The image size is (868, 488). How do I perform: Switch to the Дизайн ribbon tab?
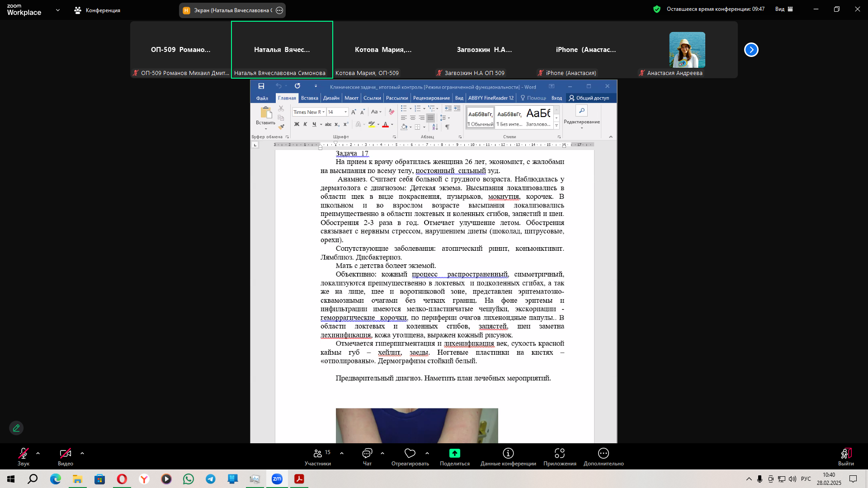(331, 98)
